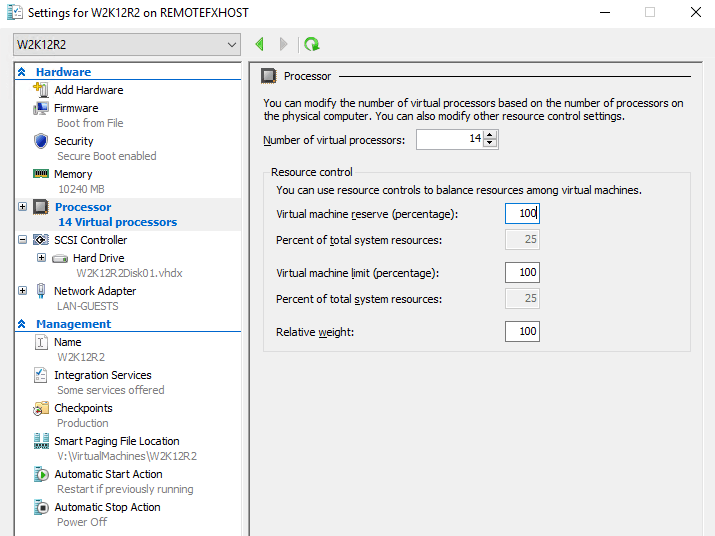Click the Memory chip icon

[41, 174]
